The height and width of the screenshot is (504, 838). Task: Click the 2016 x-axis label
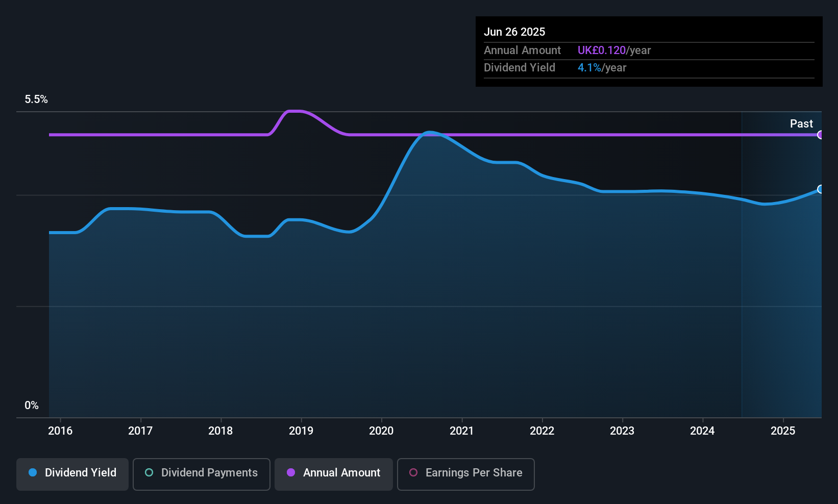coord(60,431)
